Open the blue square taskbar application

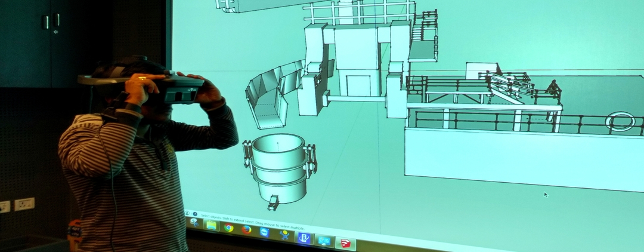point(303,237)
